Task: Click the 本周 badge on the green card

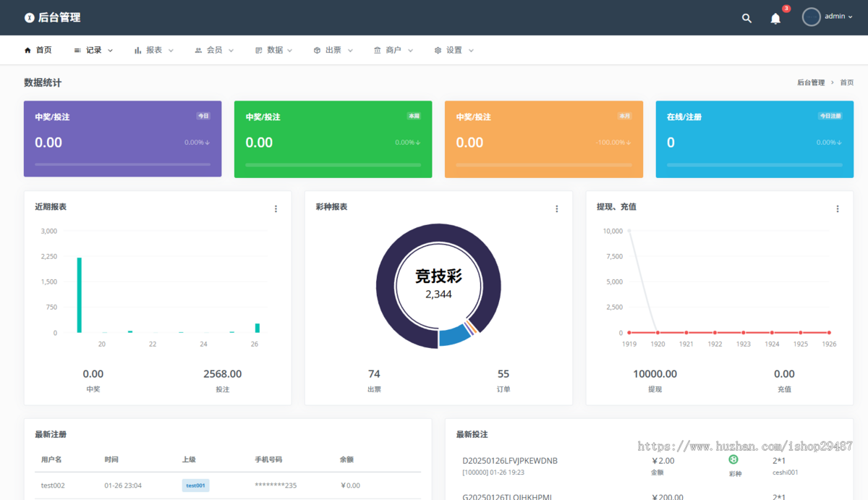Action: (414, 116)
